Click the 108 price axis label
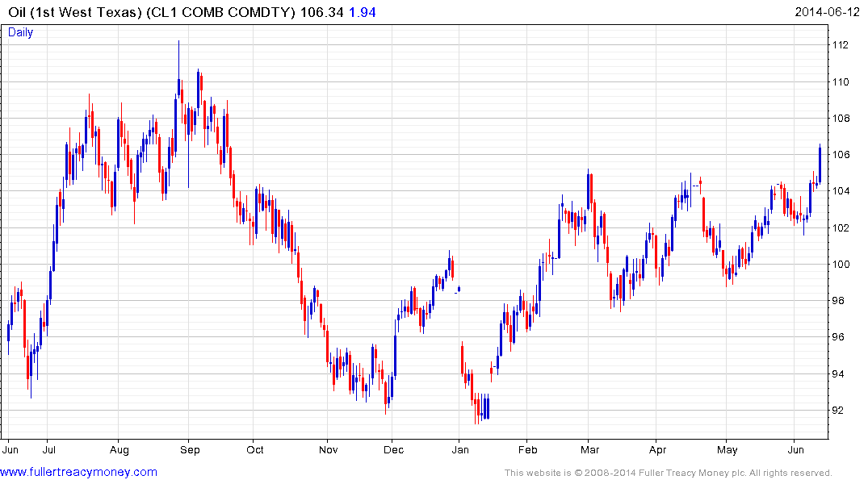The height and width of the screenshot is (484, 868). pyautogui.click(x=841, y=118)
